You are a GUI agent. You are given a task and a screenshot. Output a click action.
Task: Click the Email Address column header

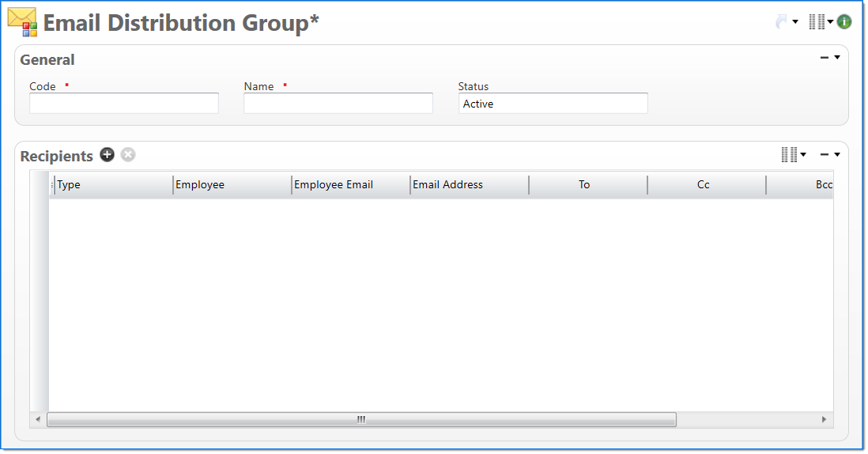[x=469, y=185]
